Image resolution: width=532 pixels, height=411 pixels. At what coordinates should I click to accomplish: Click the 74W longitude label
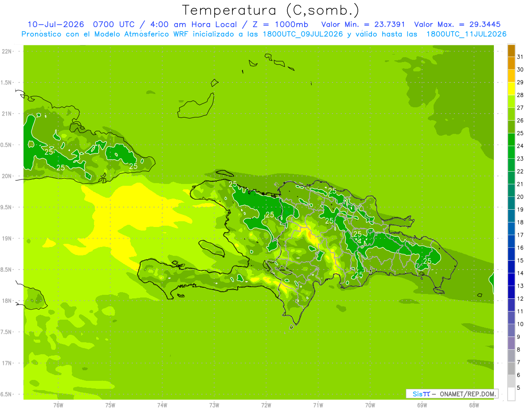point(162,405)
